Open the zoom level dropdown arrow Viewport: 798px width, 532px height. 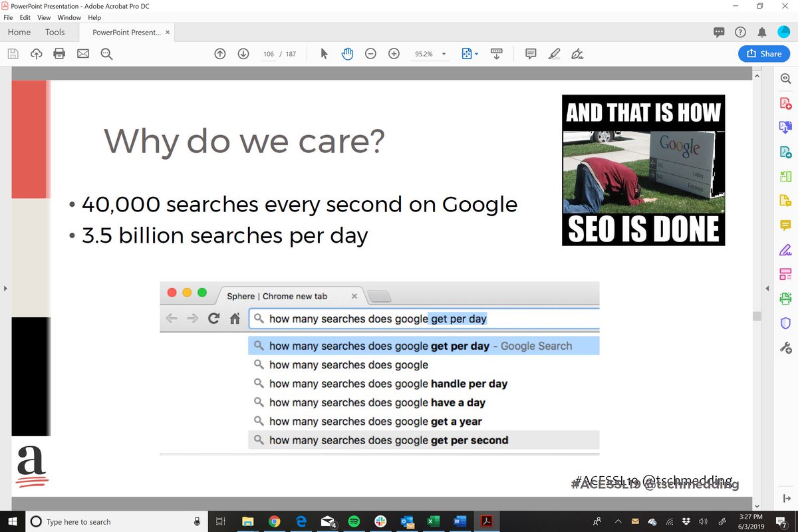coord(444,54)
